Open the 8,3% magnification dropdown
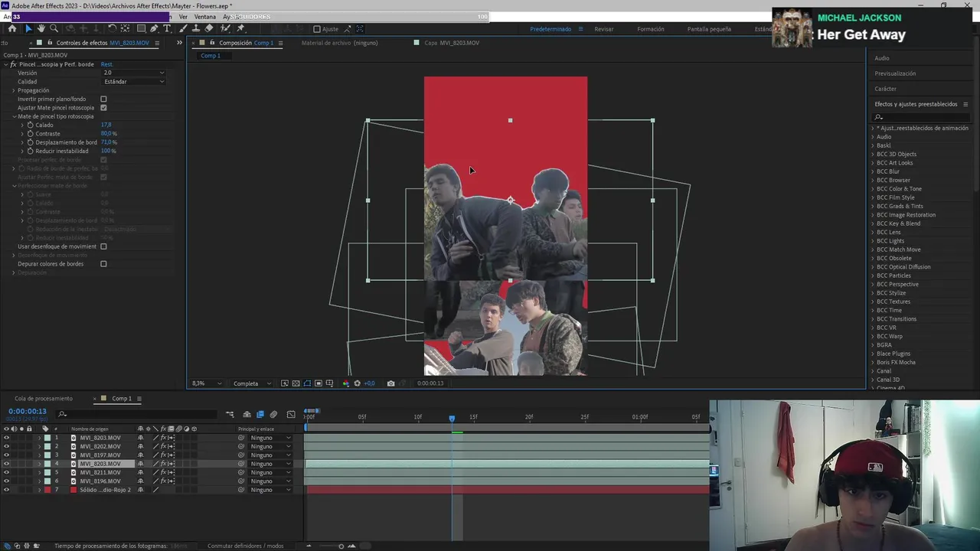The image size is (980, 551). [x=207, y=383]
